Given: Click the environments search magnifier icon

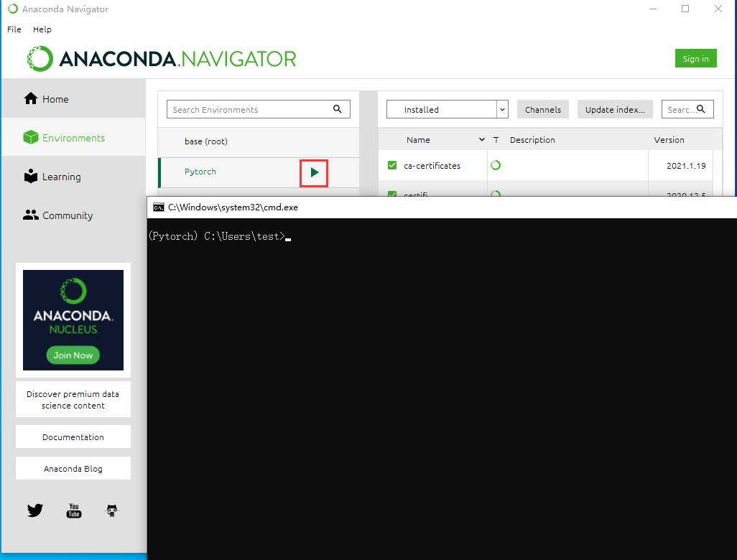Looking at the screenshot, I should pos(337,109).
